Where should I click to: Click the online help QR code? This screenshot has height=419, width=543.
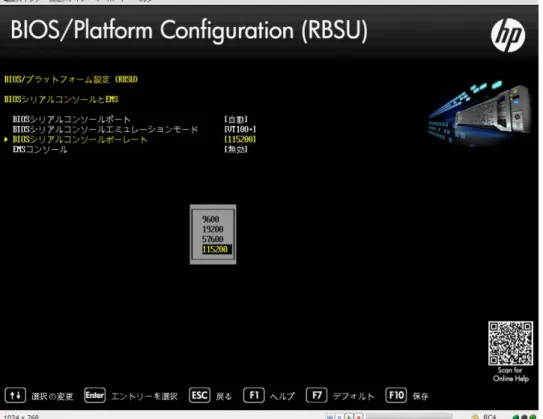[x=510, y=343]
